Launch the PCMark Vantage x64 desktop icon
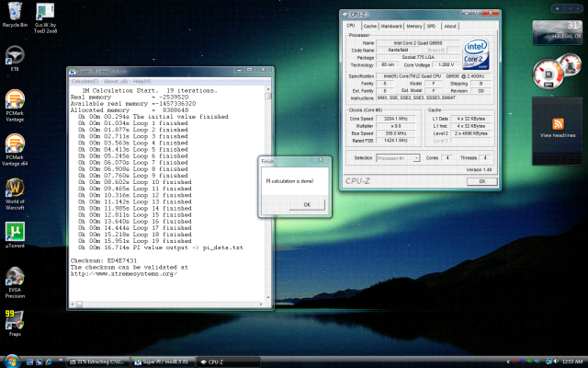 [15, 149]
